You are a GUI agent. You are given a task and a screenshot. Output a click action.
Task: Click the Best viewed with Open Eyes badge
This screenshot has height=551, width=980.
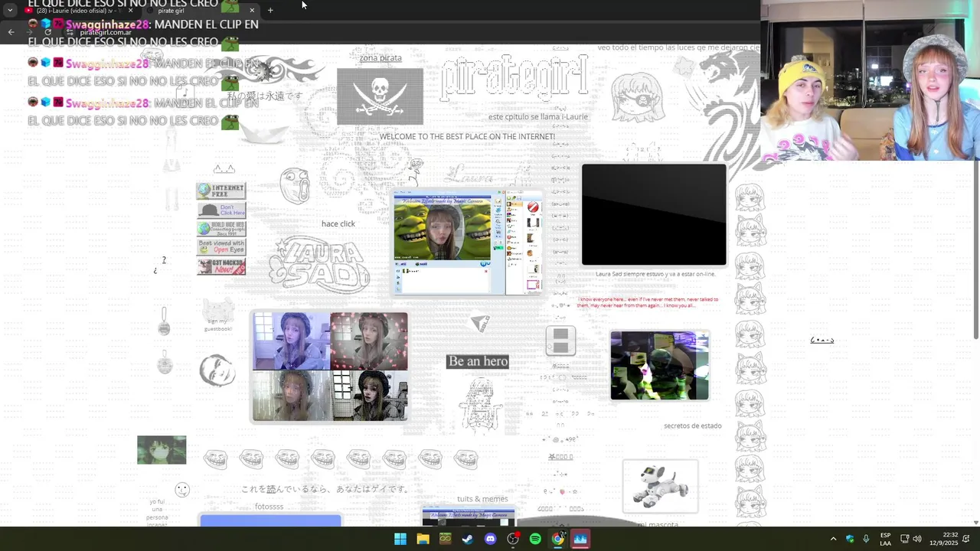click(221, 247)
